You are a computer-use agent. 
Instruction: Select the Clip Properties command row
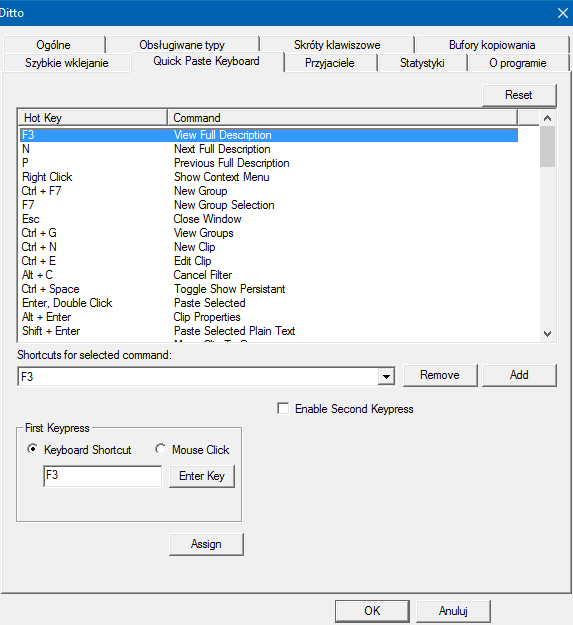pos(269,317)
